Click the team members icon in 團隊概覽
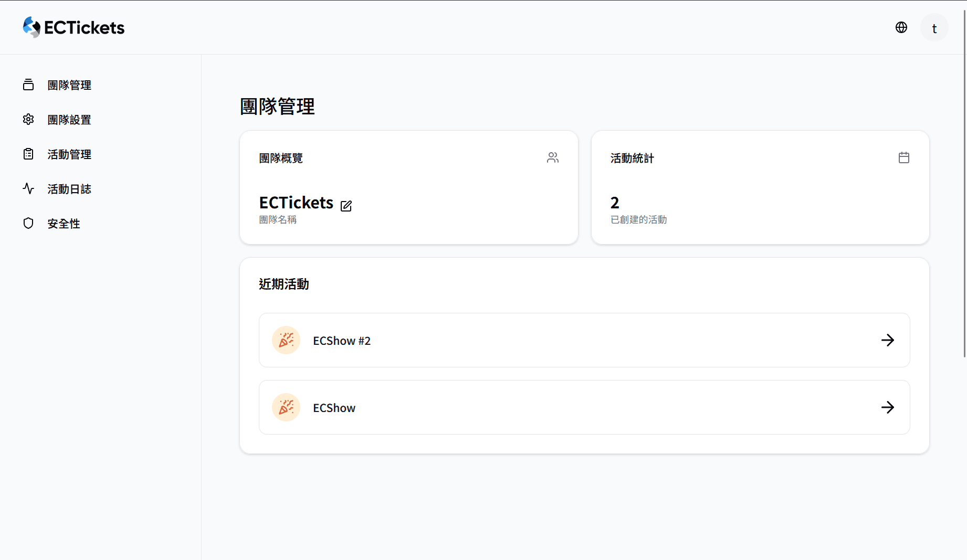 coord(552,157)
